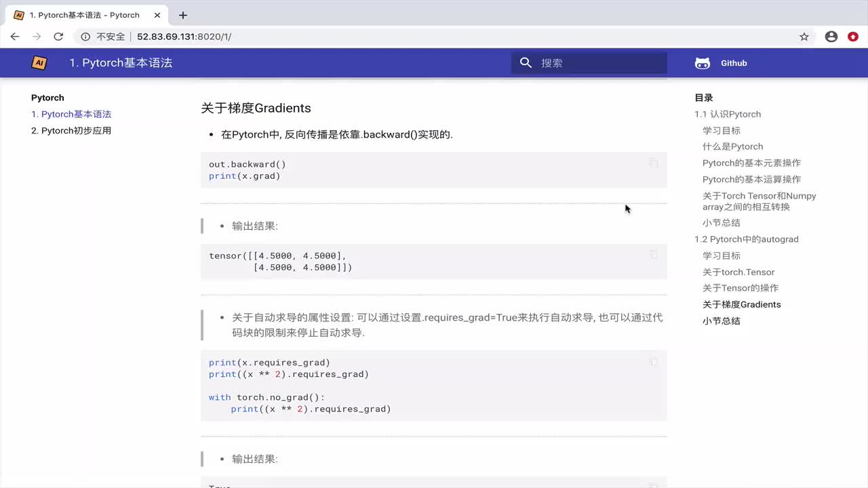Jump to Pytorch的基本元素操作 section
The height and width of the screenshot is (488, 868).
click(751, 163)
